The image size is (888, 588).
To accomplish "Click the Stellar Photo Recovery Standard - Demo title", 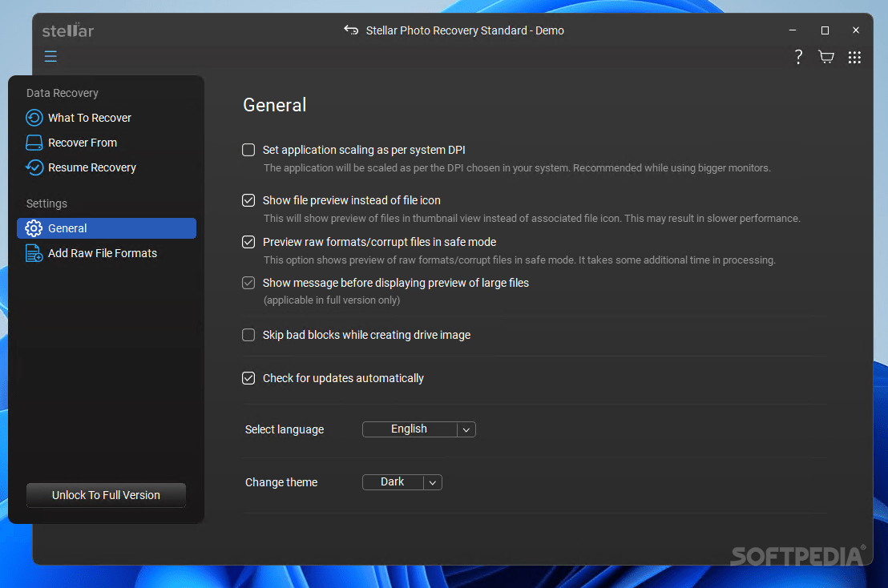I will click(x=465, y=30).
